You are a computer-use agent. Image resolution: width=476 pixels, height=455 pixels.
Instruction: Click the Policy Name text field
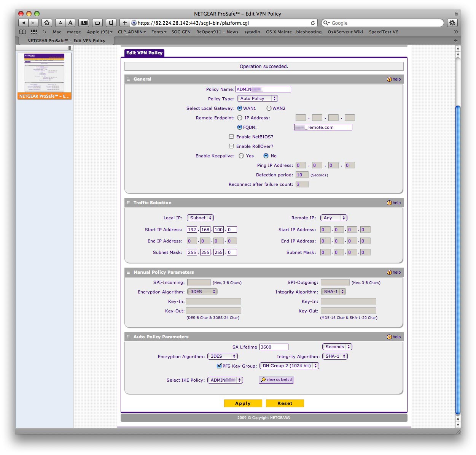263,89
